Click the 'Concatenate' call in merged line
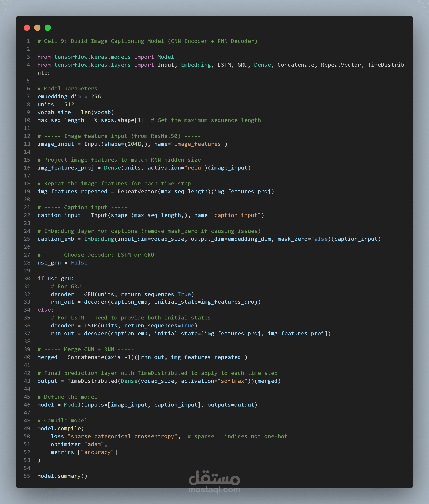This screenshot has width=429, height=504. [86, 357]
